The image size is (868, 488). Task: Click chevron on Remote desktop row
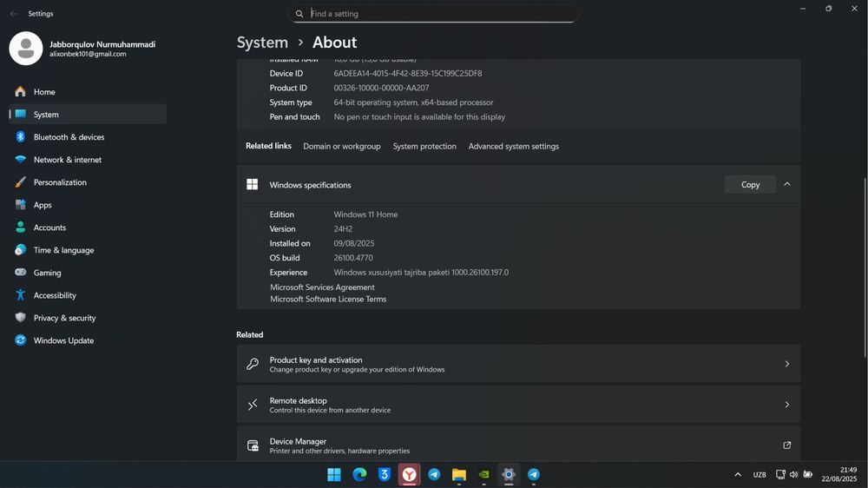[x=786, y=405]
